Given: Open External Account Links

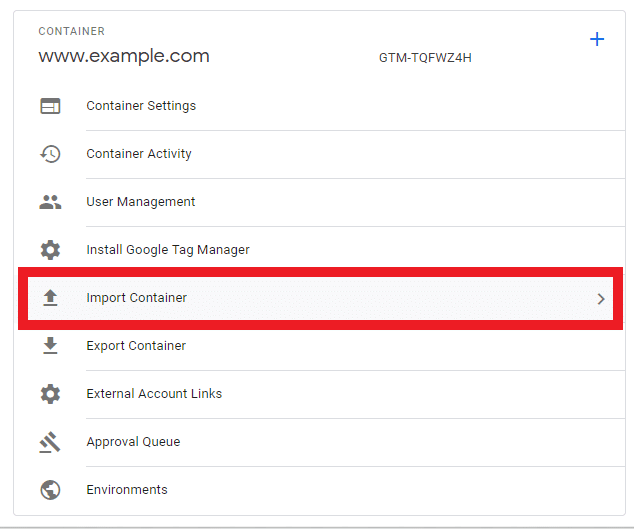Looking at the screenshot, I should tap(154, 394).
